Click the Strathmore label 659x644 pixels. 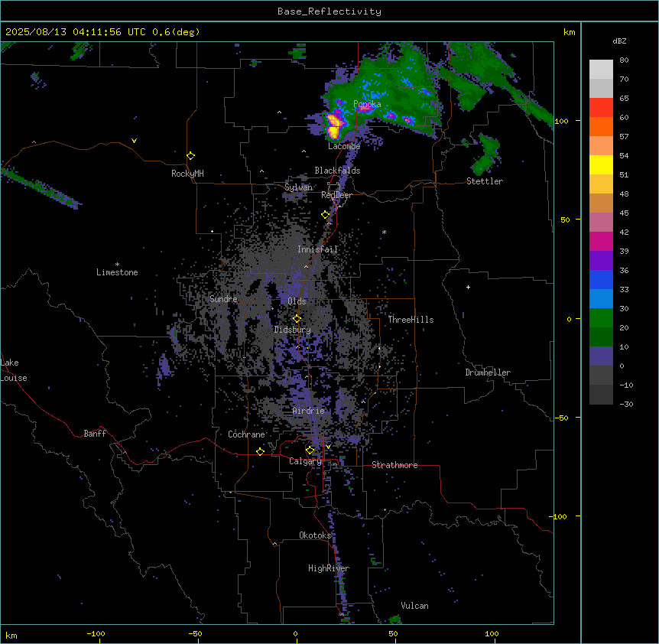[394, 465]
